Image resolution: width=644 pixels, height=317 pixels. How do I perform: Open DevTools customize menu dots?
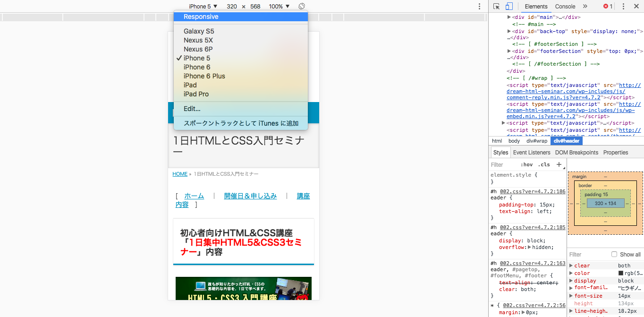623,6
